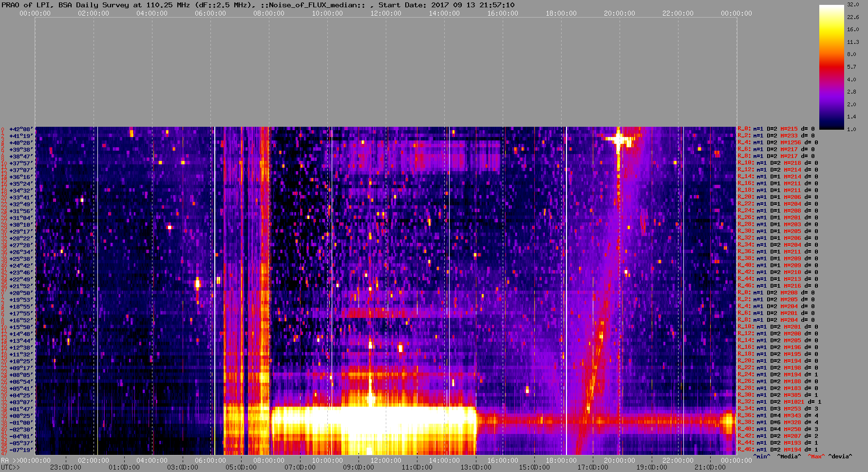Screen dimensions: 868x472
Task: Click the +37°57' declination label
Action: (21, 163)
